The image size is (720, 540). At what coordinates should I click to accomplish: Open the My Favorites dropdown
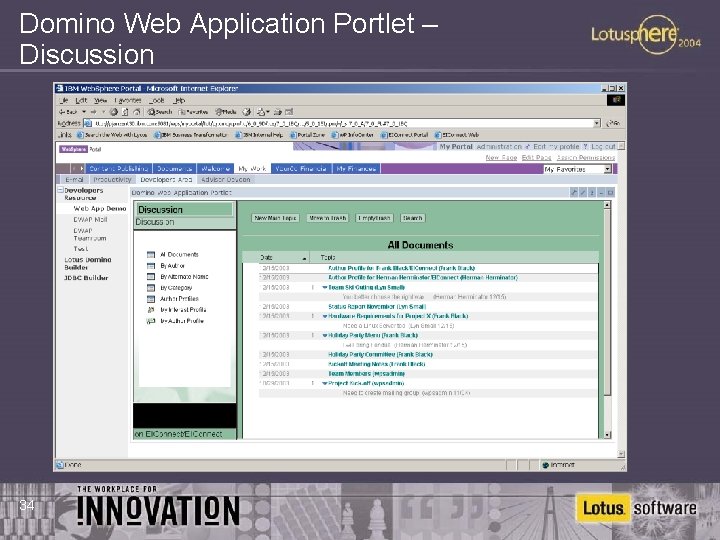[608, 169]
